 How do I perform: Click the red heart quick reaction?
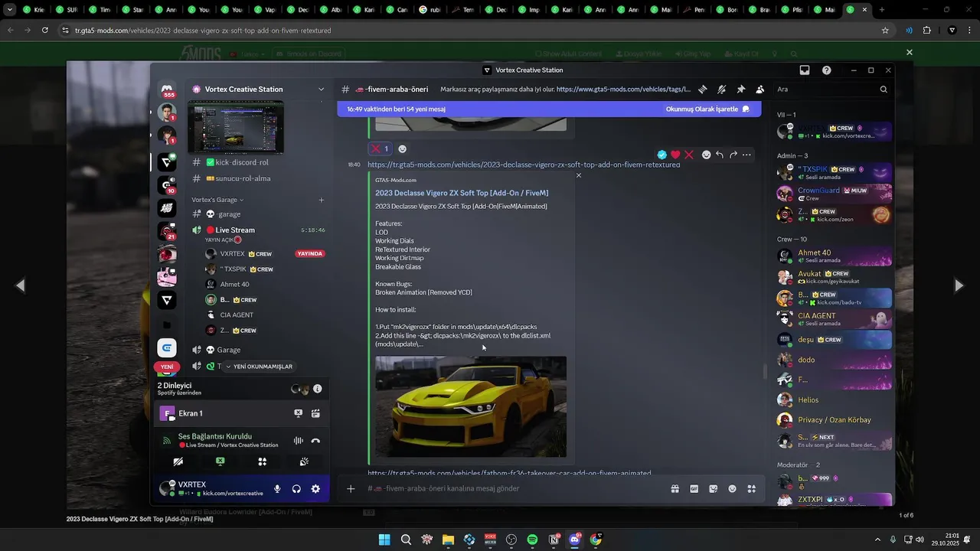(675, 155)
